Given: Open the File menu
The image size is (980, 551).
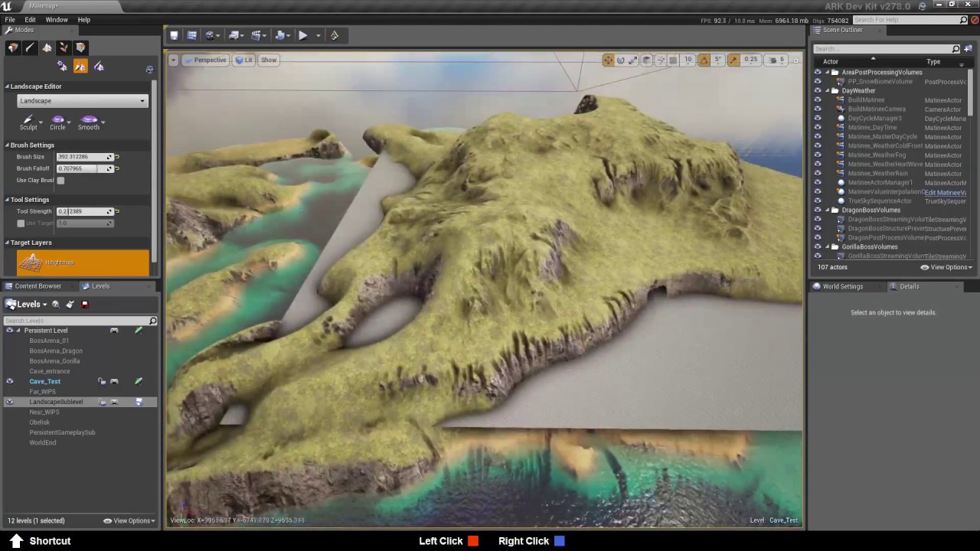Looking at the screenshot, I should point(10,20).
